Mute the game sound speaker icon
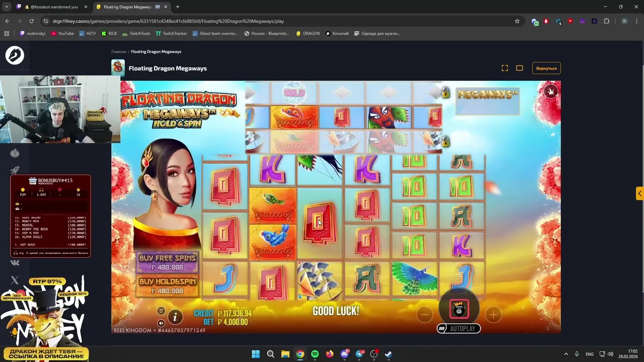Image resolution: width=644 pixels, height=362 pixels. click(161, 323)
